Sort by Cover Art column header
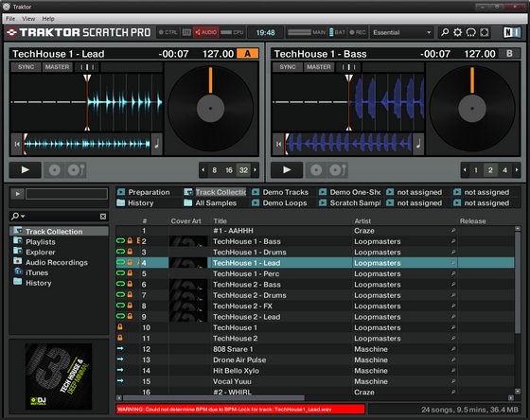This screenshot has height=420, width=530. click(x=185, y=221)
